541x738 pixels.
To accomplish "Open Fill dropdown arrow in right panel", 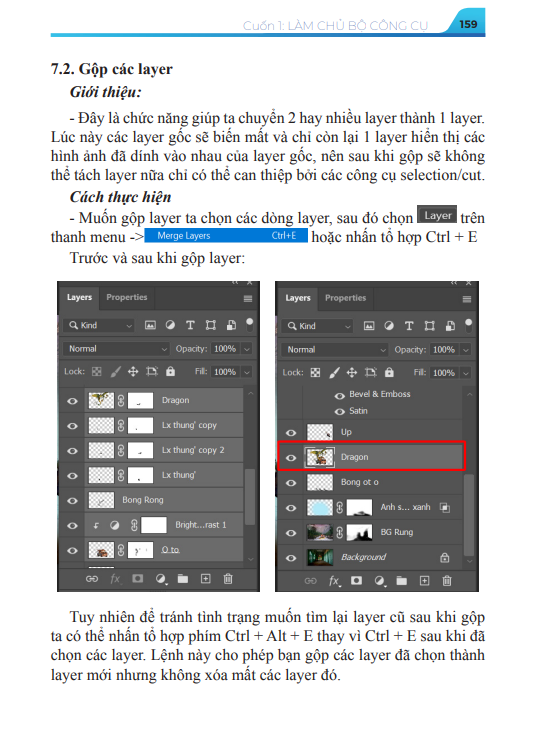I will pyautogui.click(x=466, y=373).
